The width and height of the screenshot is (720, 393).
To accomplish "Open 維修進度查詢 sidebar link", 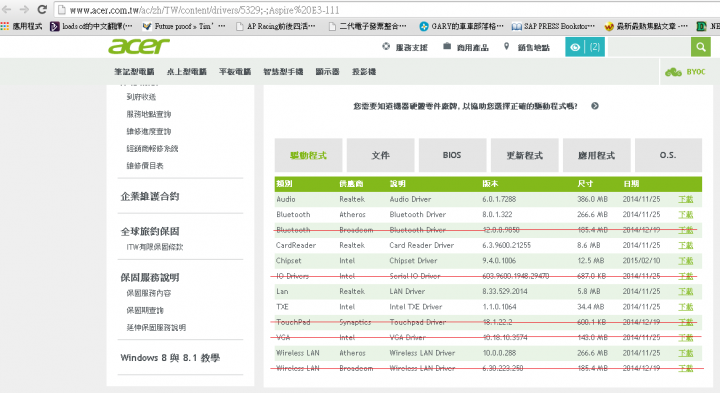I will pyautogui.click(x=149, y=131).
